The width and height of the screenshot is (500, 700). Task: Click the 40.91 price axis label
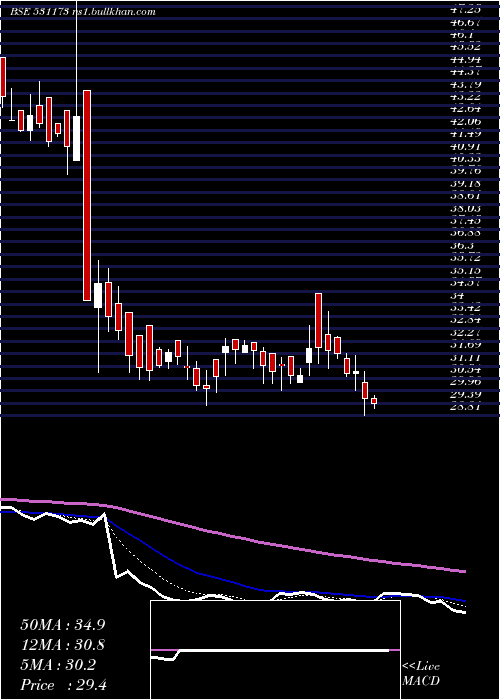click(x=465, y=146)
